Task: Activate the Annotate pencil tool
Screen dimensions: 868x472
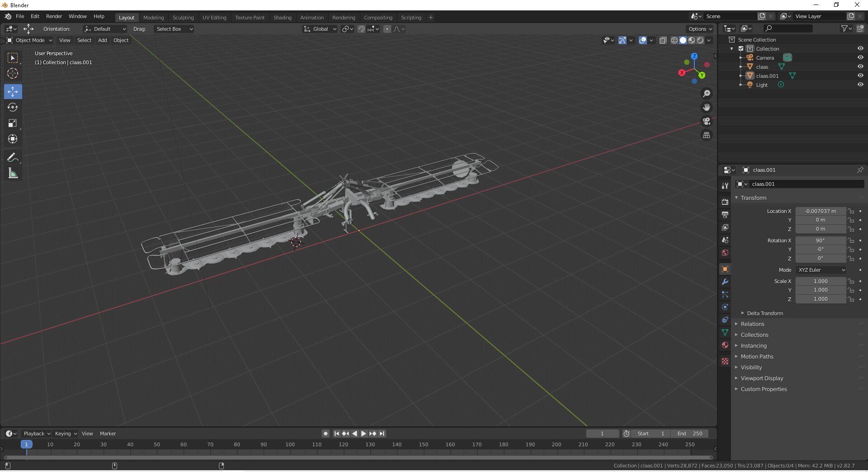Action: (13, 157)
